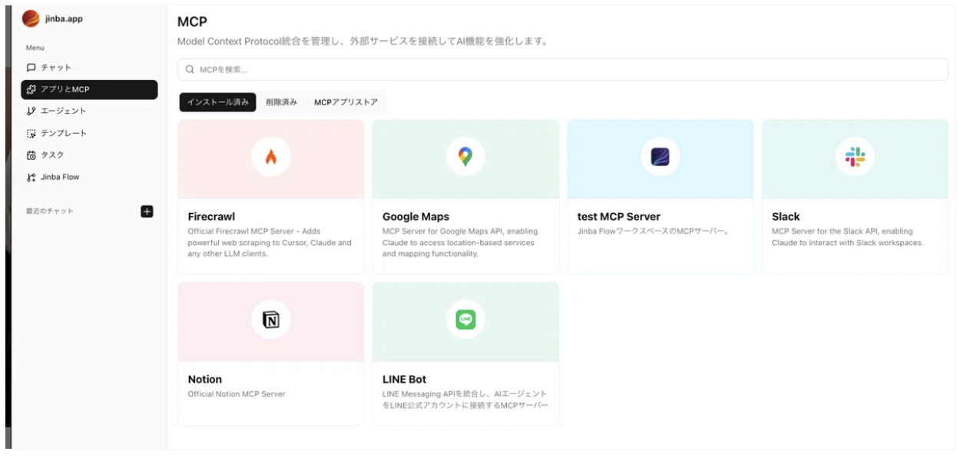Click the Official Notion MCP Server text

[237, 394]
